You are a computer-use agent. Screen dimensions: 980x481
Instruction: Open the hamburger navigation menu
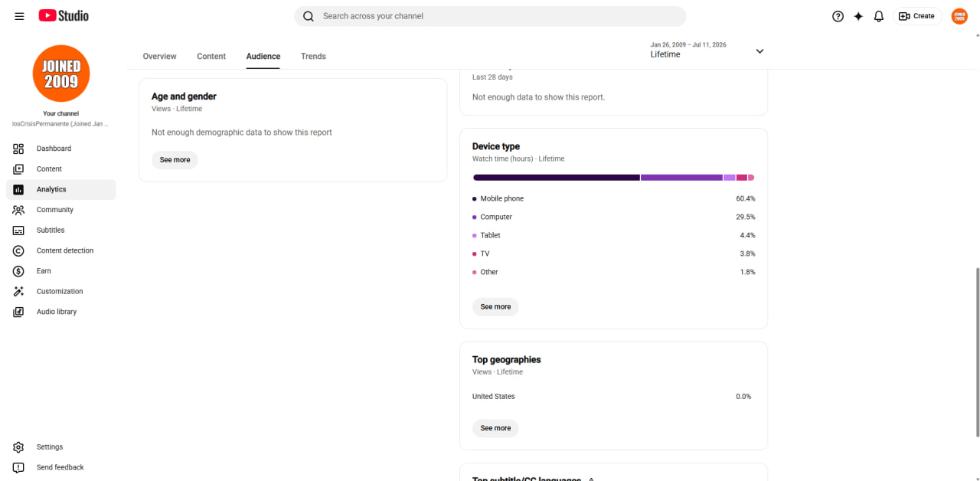(19, 16)
